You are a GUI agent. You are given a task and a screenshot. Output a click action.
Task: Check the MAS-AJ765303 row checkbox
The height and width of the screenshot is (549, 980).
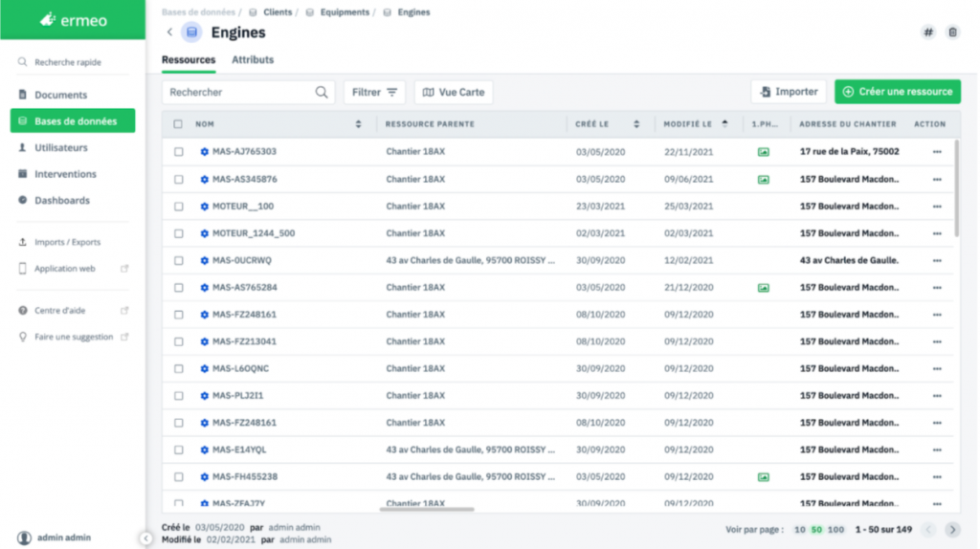[x=179, y=152]
